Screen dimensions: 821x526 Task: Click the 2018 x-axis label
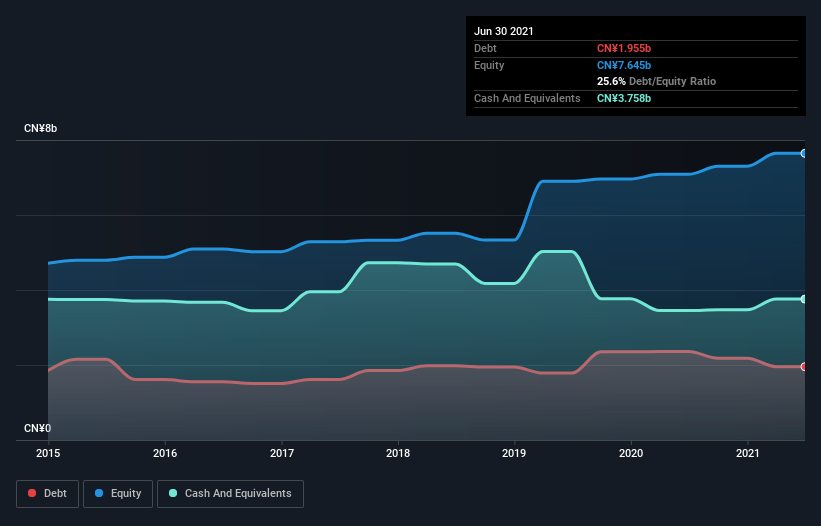tap(398, 453)
